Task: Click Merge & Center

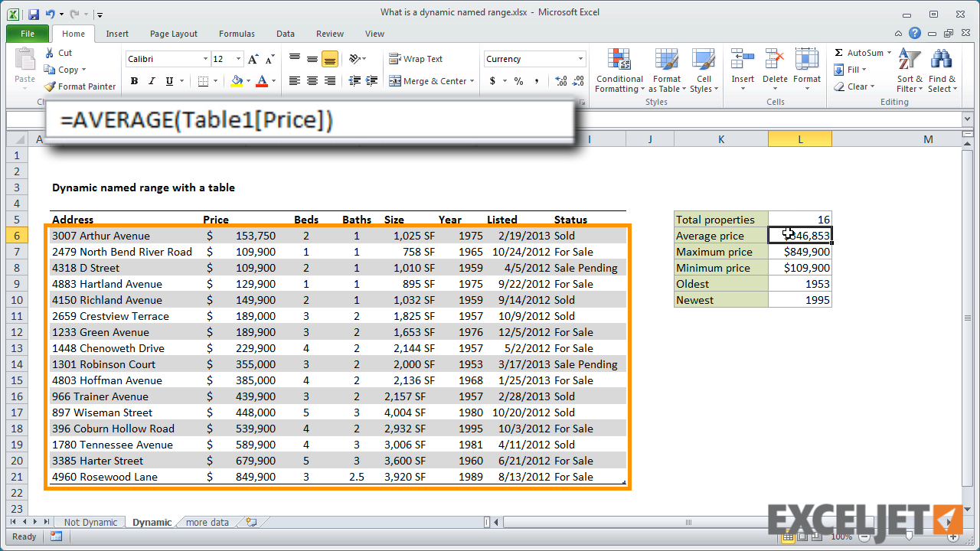Action: 427,81
